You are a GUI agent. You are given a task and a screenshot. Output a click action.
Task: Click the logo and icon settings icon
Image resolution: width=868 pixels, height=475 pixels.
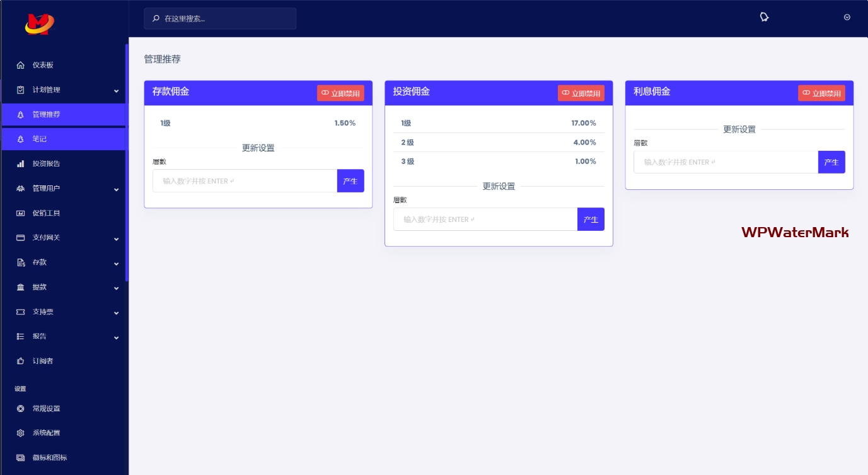point(20,458)
